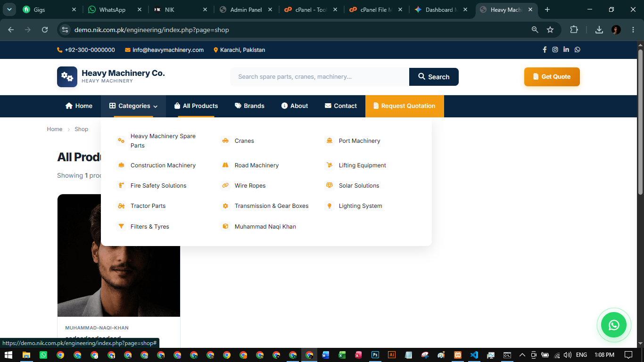Open the Instagram social icon
Viewport: 644px width, 362px height.
coord(555,49)
